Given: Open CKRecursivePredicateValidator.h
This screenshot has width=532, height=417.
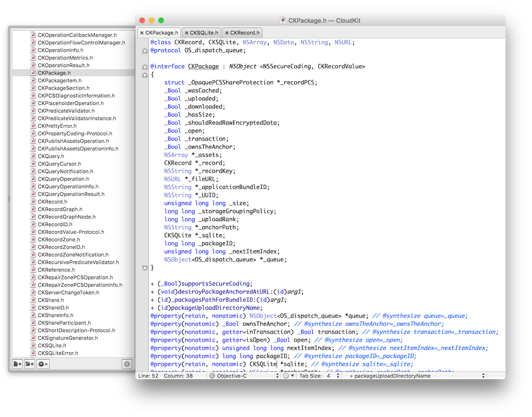Looking at the screenshot, I should 78,262.
